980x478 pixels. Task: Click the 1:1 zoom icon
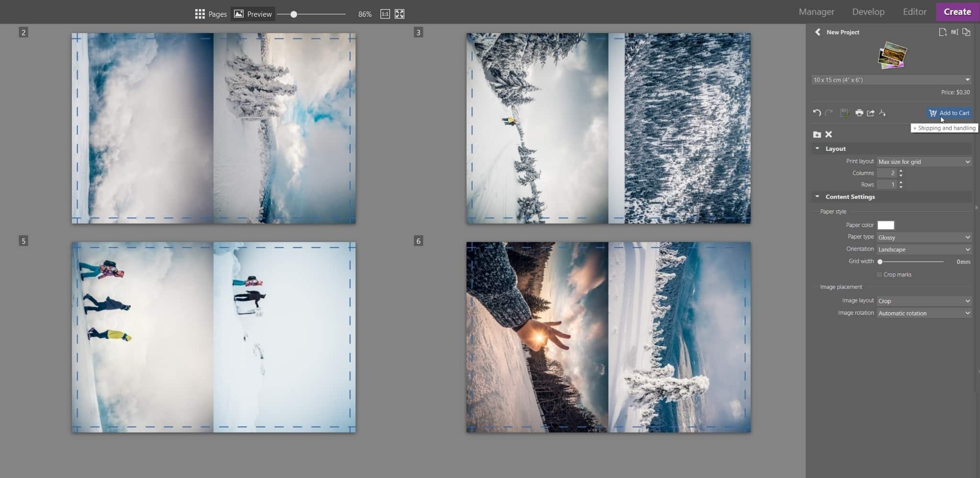point(384,14)
